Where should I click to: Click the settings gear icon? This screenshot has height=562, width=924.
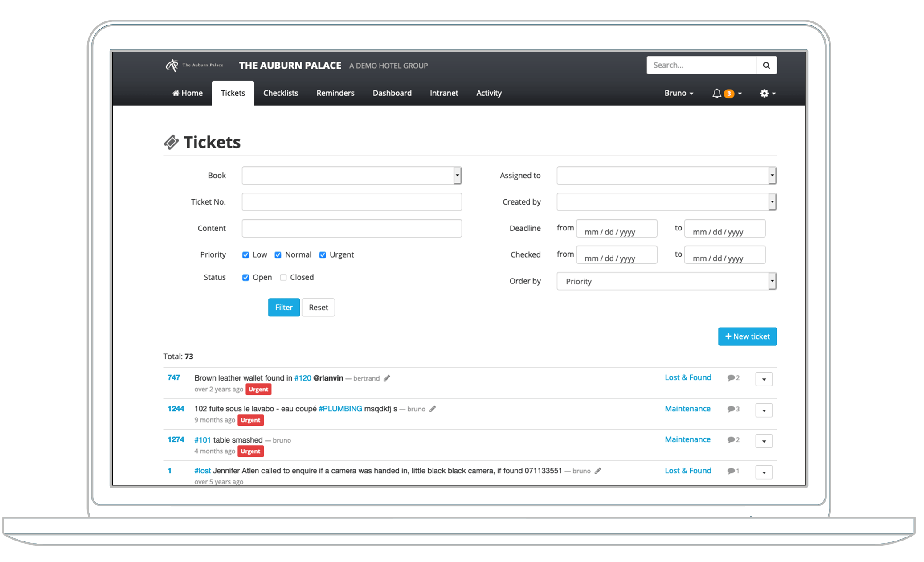(764, 92)
